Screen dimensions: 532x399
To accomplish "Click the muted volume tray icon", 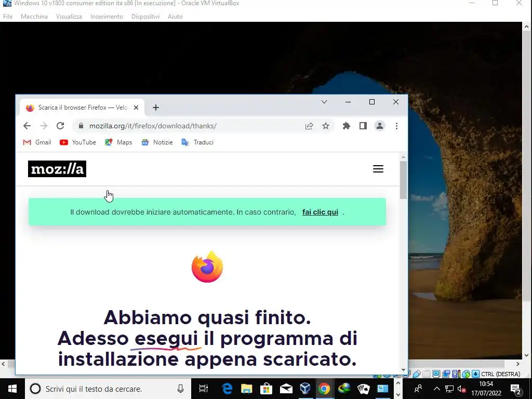I will pos(461,389).
